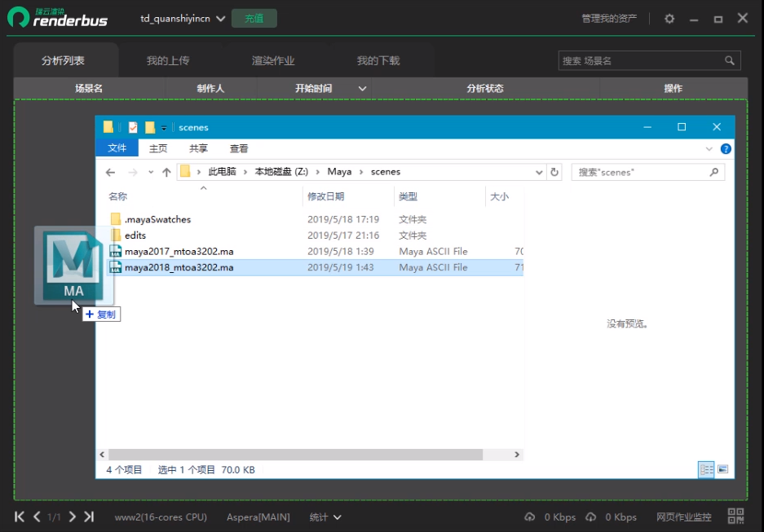Image resolution: width=764 pixels, height=532 pixels.
Task: Switch to large icons view layout
Action: coord(723,469)
